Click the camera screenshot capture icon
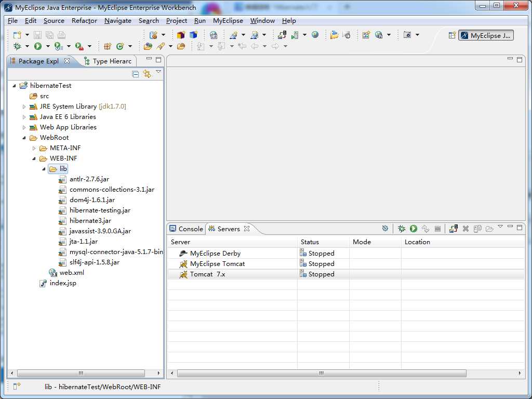Viewport: 532px width, 399px height. point(407,35)
